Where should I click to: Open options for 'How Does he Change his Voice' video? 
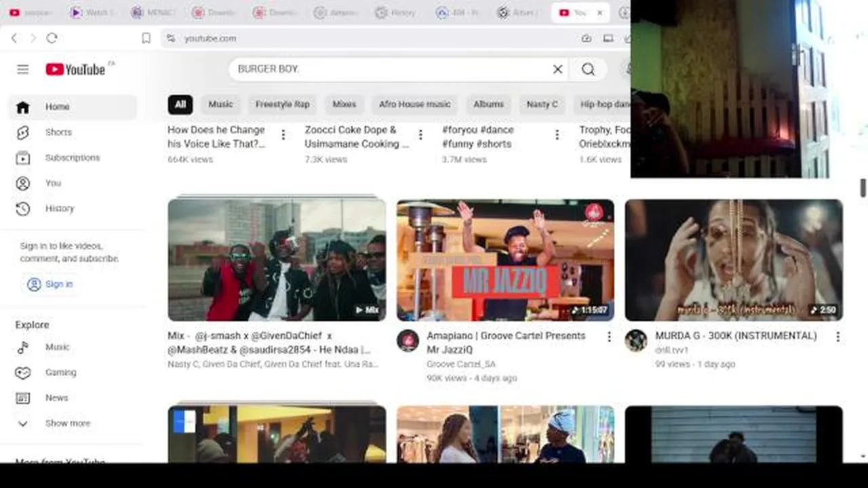click(283, 135)
